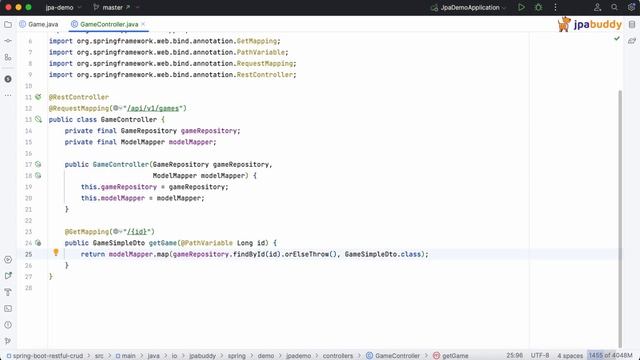This screenshot has height=360, width=640.
Task: Click the @RestController annotation
Action: pos(79,97)
